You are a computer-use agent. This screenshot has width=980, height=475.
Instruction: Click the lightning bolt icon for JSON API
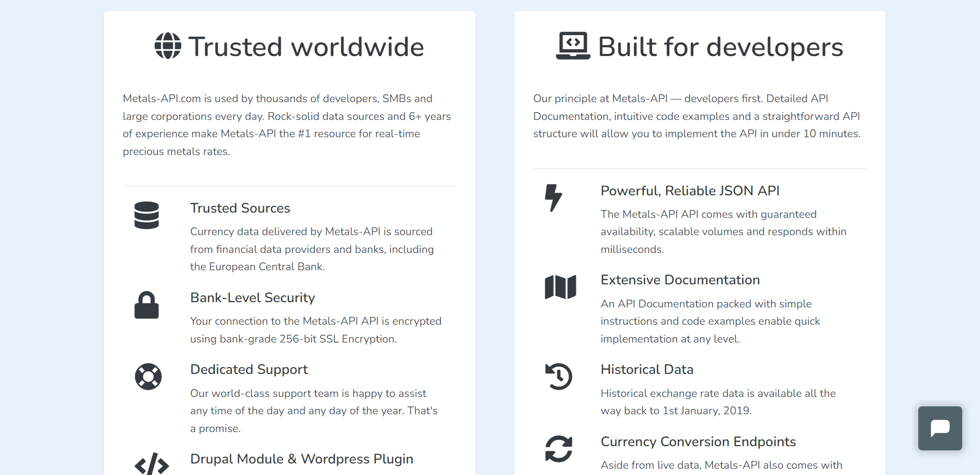pyautogui.click(x=554, y=198)
